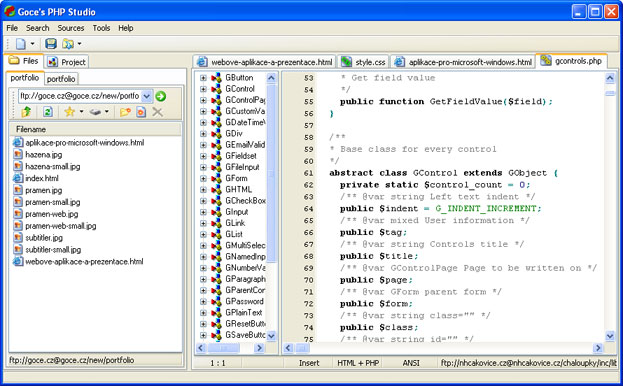Click the FTP address input field
This screenshot has width=623, height=386.
pos(79,96)
